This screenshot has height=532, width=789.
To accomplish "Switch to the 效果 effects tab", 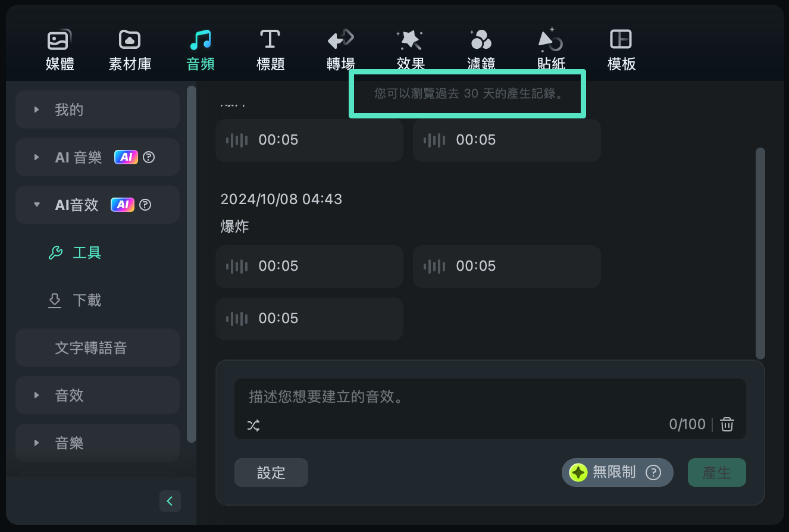I will (x=411, y=50).
